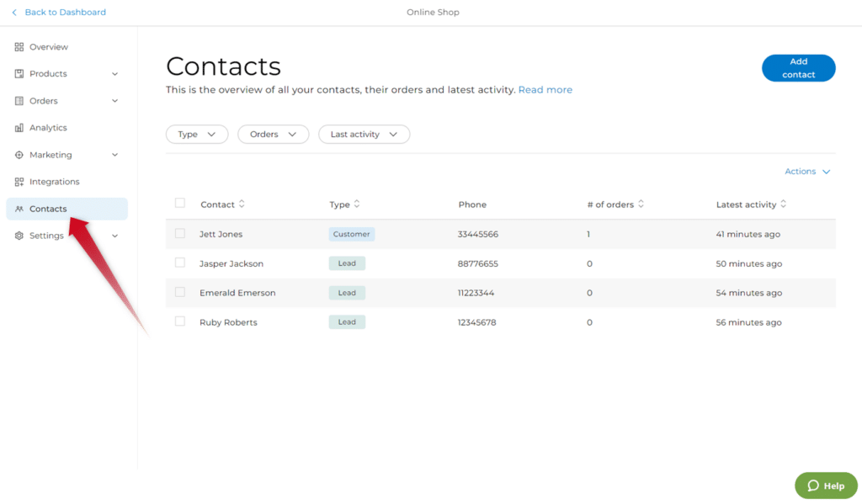Click the Analytics bar chart icon
The image size is (862, 504).
coord(19,128)
